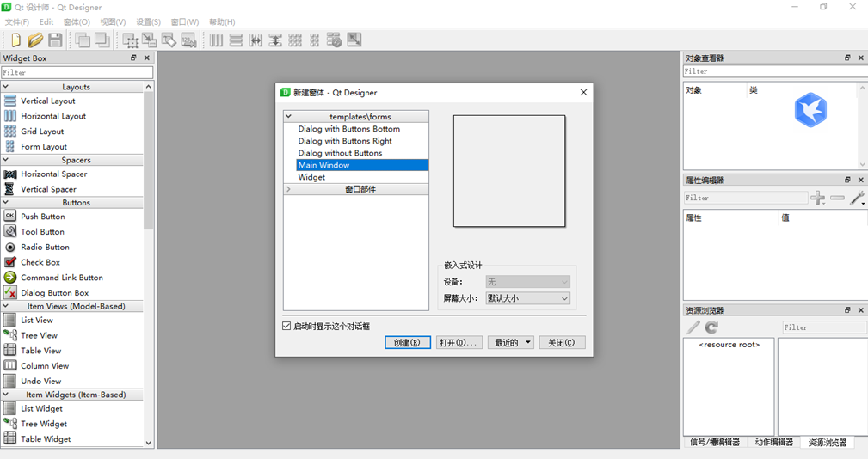Select the Edit Signals/Slots mode icon
This screenshot has width=868, height=459.
pyautogui.click(x=150, y=40)
